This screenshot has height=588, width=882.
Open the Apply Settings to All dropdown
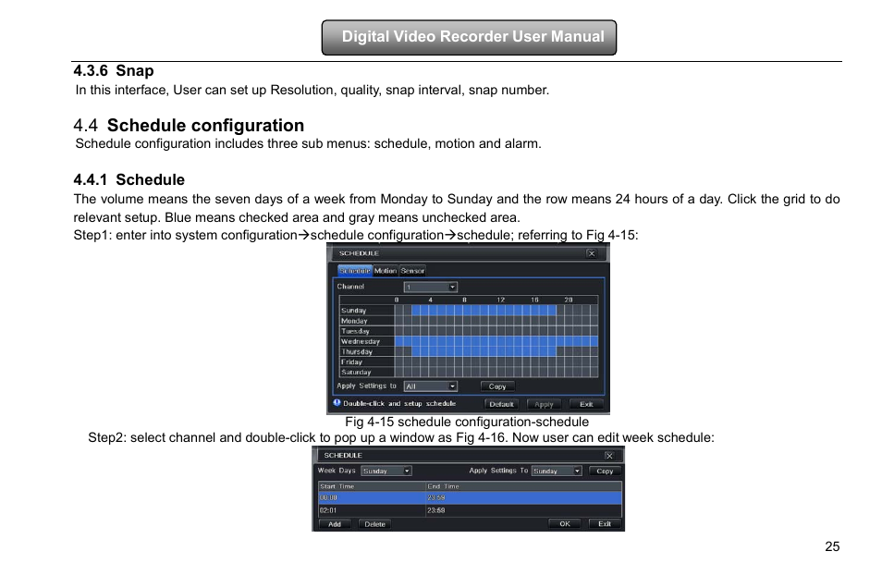click(430, 386)
